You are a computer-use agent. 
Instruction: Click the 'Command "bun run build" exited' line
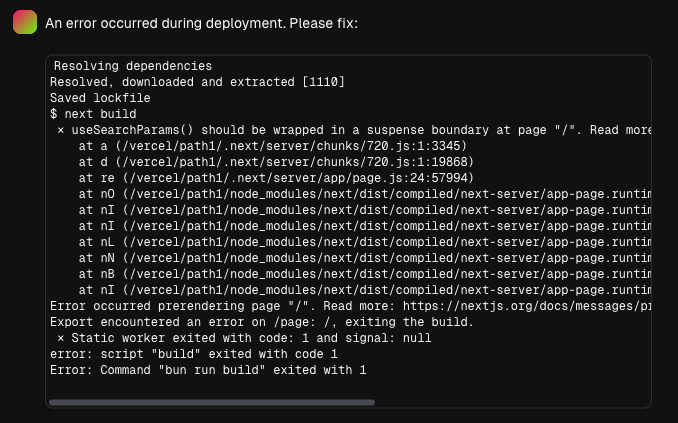[x=208, y=370]
